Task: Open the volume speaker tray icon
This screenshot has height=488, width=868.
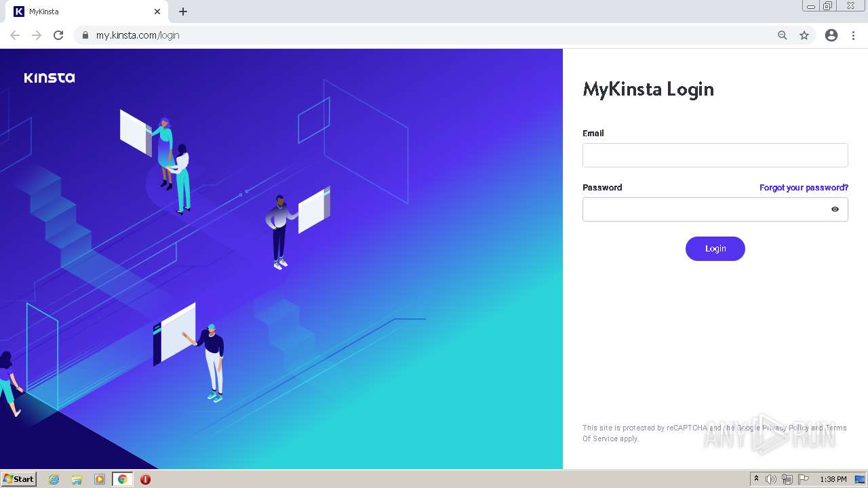Action: (x=771, y=479)
